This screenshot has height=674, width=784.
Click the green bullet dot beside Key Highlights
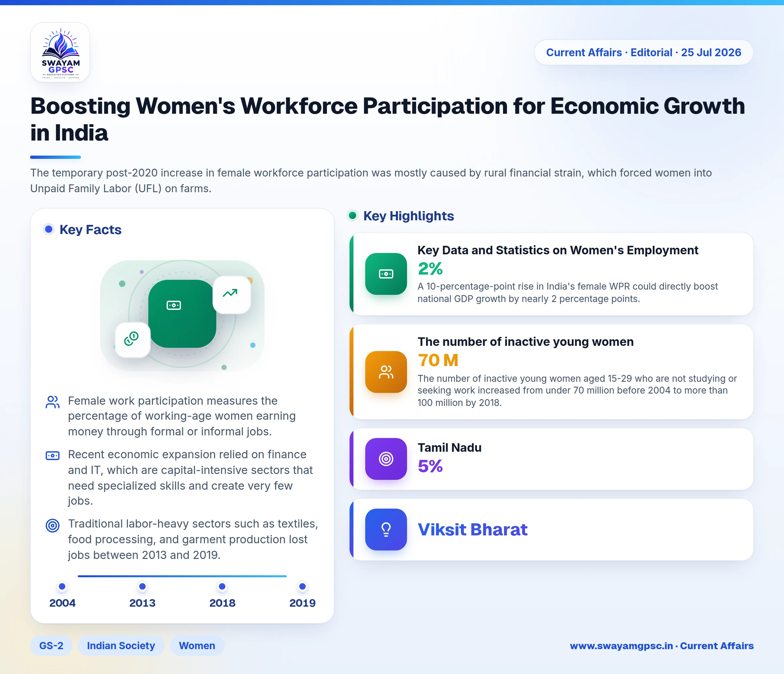[352, 215]
